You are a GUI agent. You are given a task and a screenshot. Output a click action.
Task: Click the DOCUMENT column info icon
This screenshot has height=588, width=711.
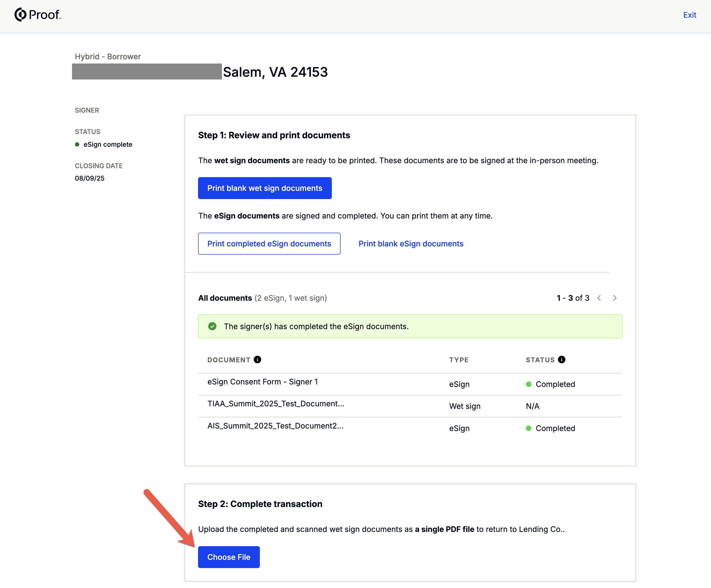[x=257, y=360]
